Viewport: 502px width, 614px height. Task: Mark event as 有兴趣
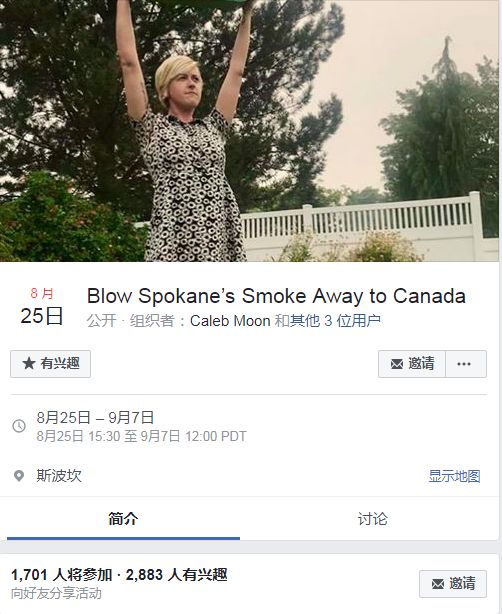coord(51,364)
